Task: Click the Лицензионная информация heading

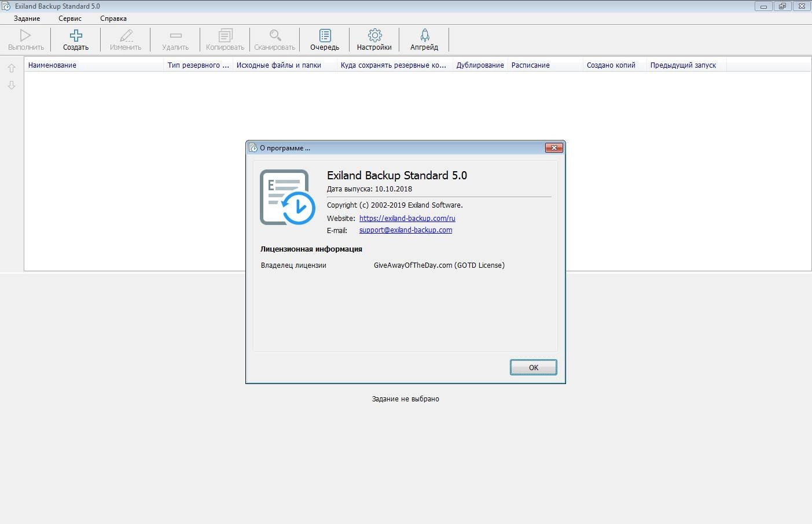Action: pos(311,249)
